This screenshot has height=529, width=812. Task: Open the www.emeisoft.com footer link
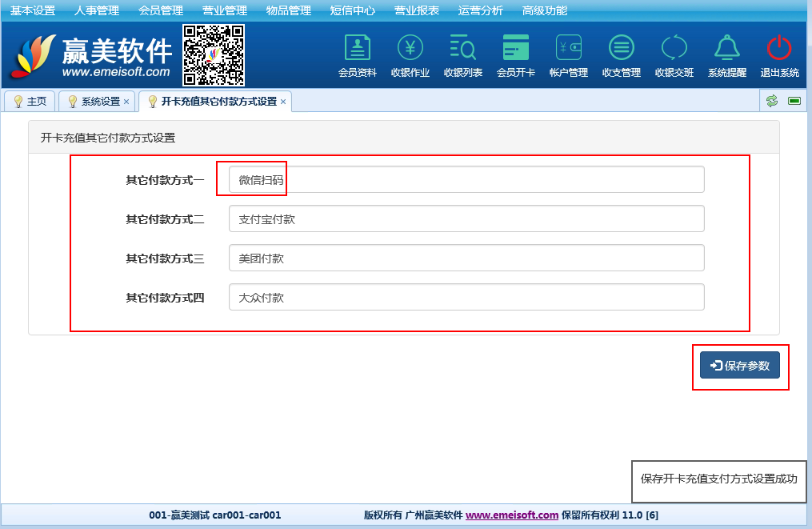pyautogui.click(x=511, y=515)
